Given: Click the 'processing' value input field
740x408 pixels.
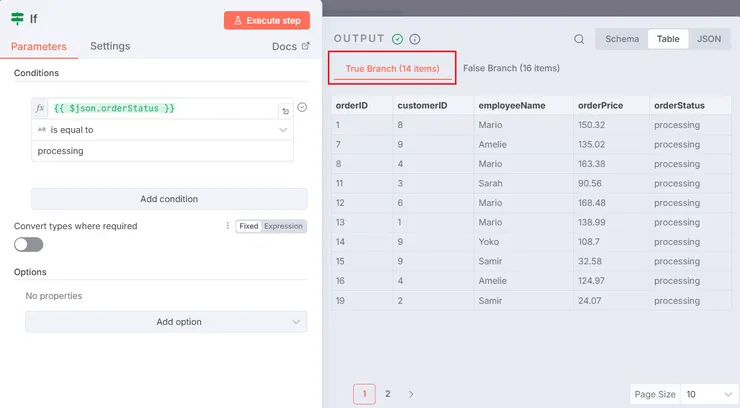Looking at the screenshot, I should click(x=162, y=151).
